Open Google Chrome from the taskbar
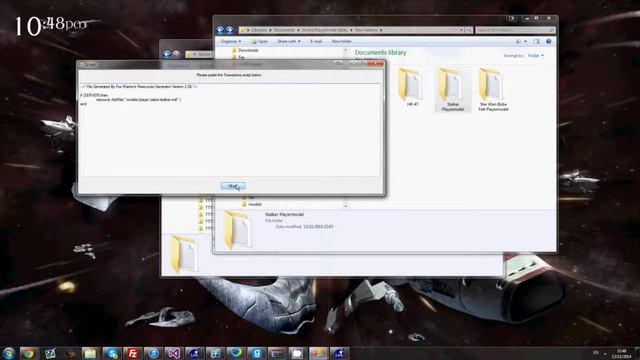640x360 pixels. point(28,353)
